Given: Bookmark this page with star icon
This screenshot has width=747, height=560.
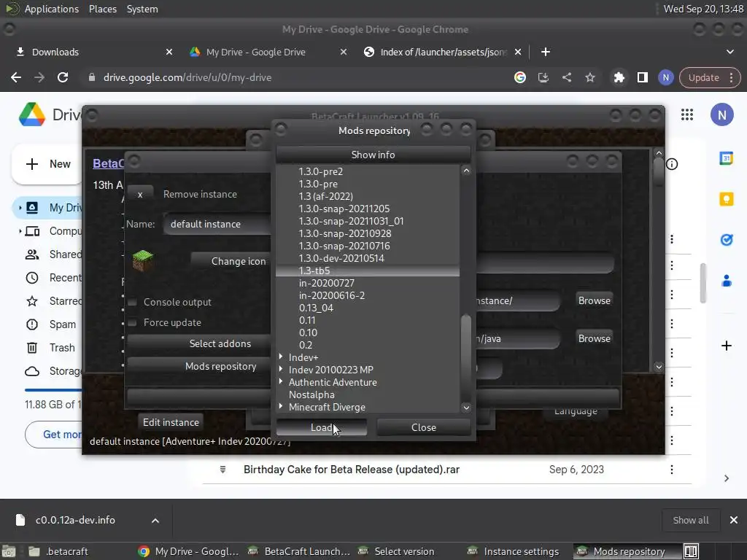Looking at the screenshot, I should coord(589,77).
